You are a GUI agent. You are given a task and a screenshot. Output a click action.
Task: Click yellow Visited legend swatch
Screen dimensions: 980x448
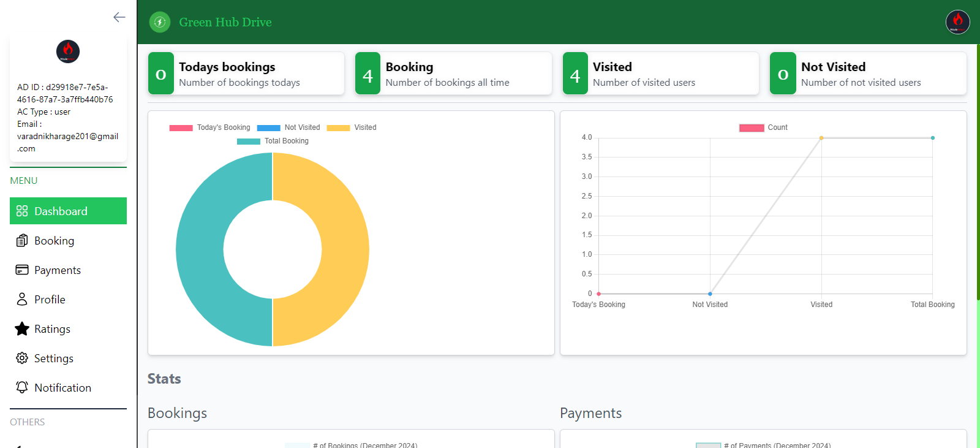[x=338, y=128]
